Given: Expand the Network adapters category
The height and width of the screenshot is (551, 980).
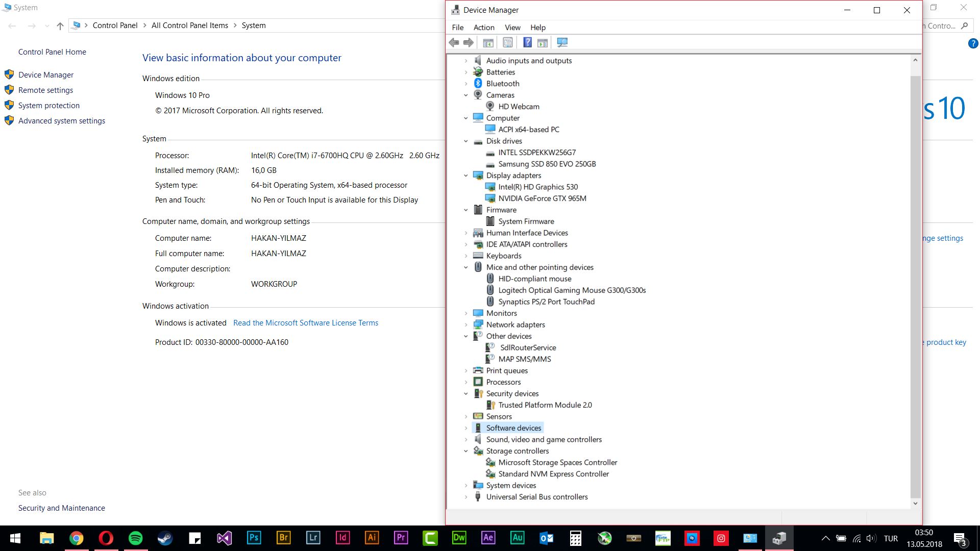Looking at the screenshot, I should click(x=465, y=325).
